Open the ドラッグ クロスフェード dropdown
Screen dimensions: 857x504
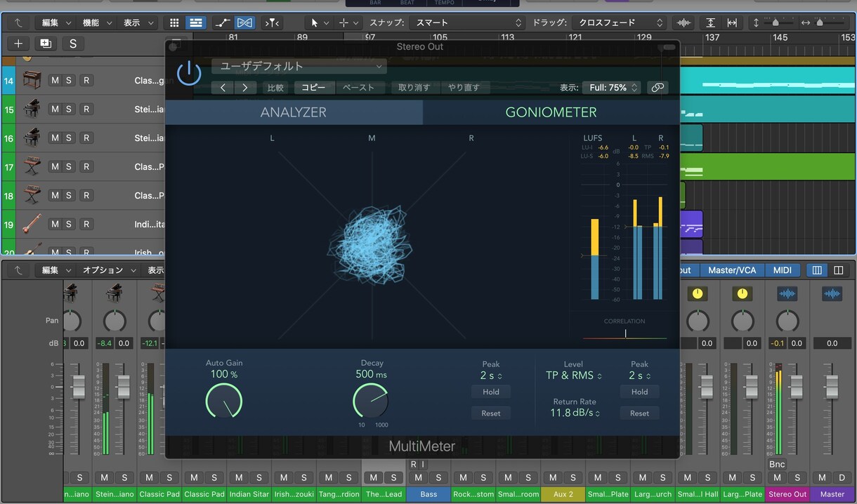coord(618,23)
